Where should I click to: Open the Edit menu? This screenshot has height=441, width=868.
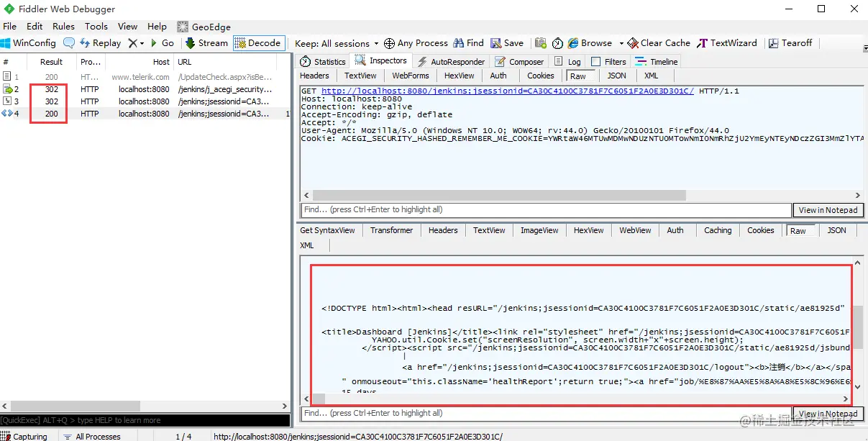pos(35,27)
